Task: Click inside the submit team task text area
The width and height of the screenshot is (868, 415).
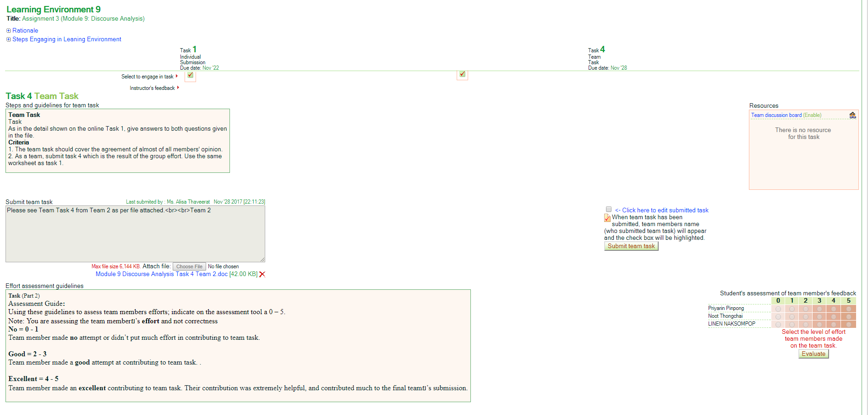Action: coord(135,234)
